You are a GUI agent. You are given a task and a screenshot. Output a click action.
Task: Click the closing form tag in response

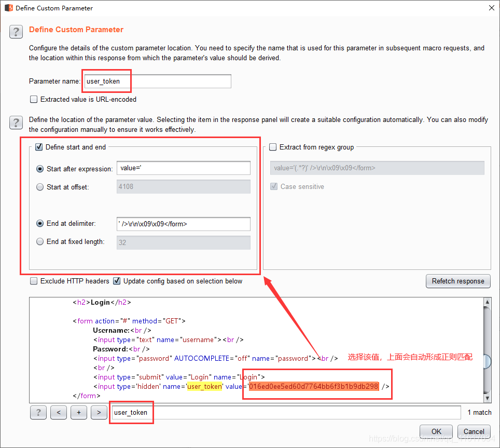coord(87,396)
